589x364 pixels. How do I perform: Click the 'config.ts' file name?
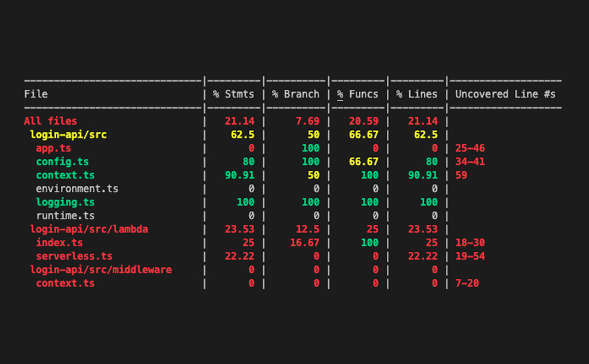(x=62, y=161)
